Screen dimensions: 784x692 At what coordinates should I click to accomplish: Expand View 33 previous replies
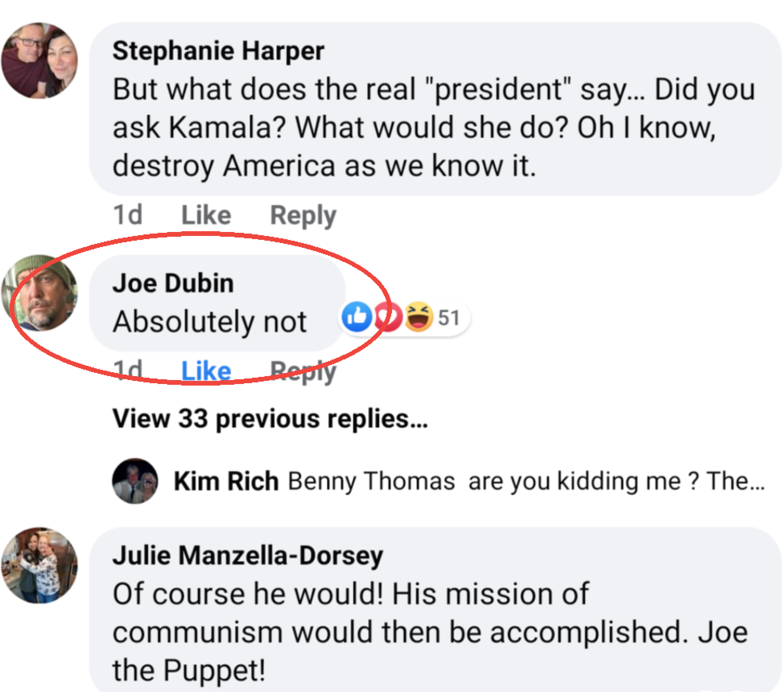[270, 418]
